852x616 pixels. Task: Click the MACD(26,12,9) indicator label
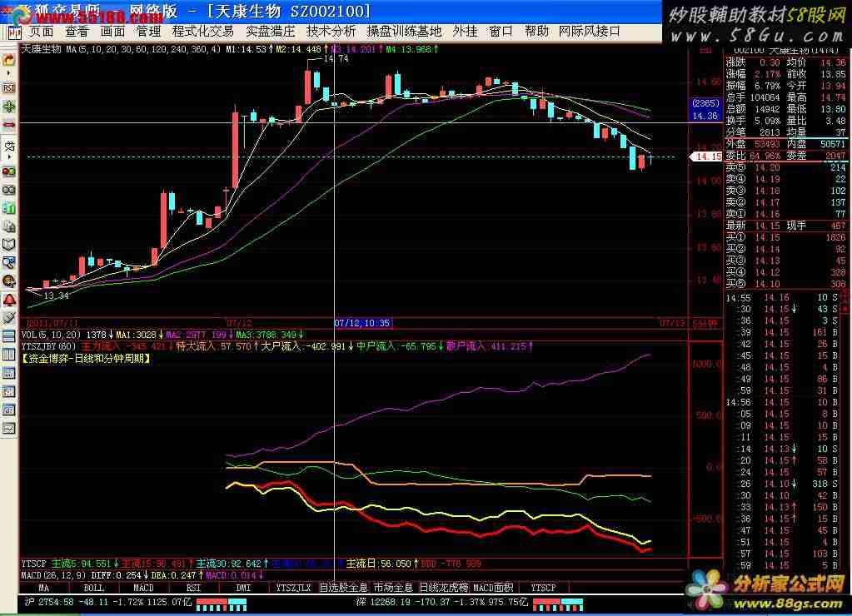click(54, 575)
